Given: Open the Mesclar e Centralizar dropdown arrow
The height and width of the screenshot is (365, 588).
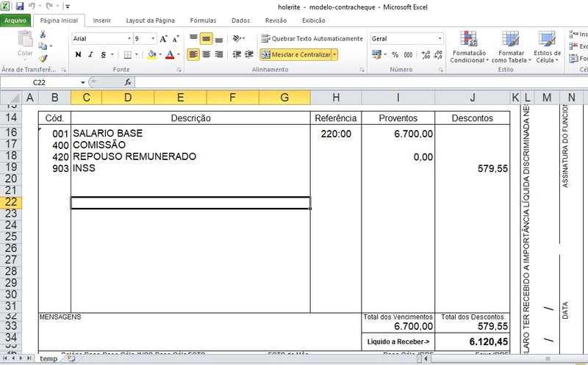Looking at the screenshot, I should (x=335, y=54).
